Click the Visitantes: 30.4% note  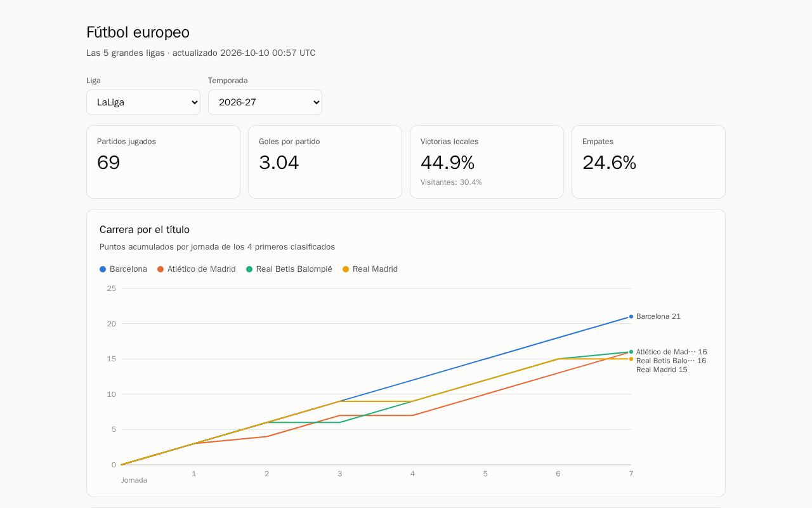[x=451, y=182]
